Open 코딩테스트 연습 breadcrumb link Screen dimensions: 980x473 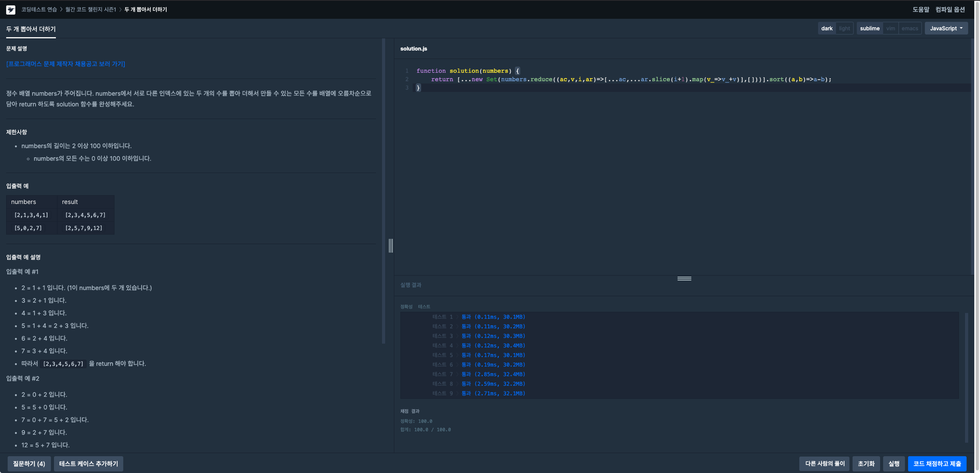(39, 10)
